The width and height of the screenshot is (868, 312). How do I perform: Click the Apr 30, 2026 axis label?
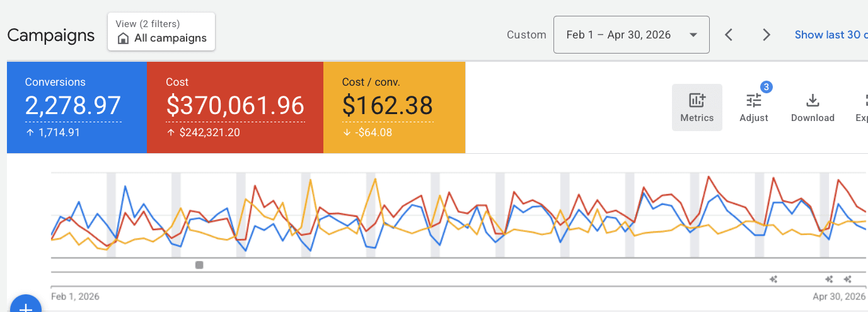[840, 296]
